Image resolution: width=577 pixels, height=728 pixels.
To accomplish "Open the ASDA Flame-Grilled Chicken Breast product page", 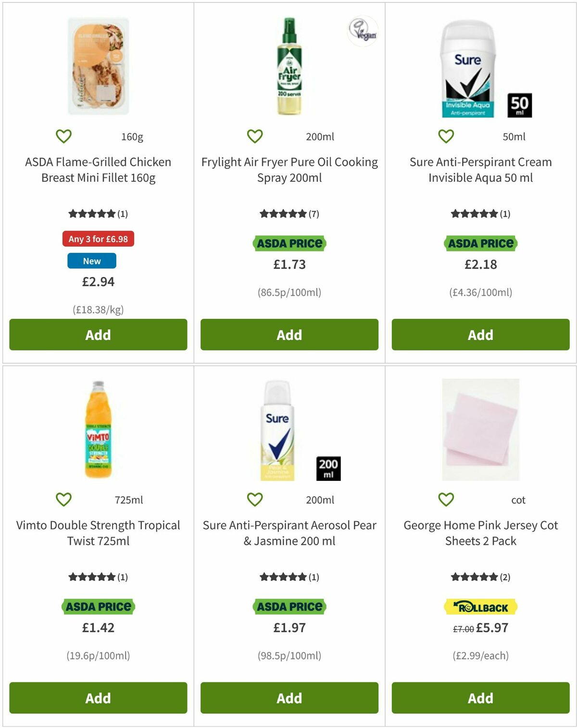I will coord(98,170).
